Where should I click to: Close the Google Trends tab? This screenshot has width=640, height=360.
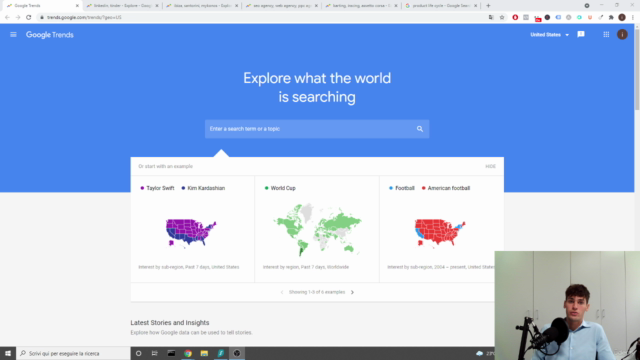(77, 6)
